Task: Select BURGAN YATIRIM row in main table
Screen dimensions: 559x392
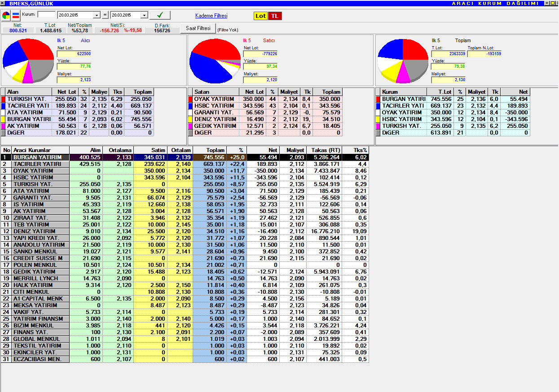Action: coord(185,157)
